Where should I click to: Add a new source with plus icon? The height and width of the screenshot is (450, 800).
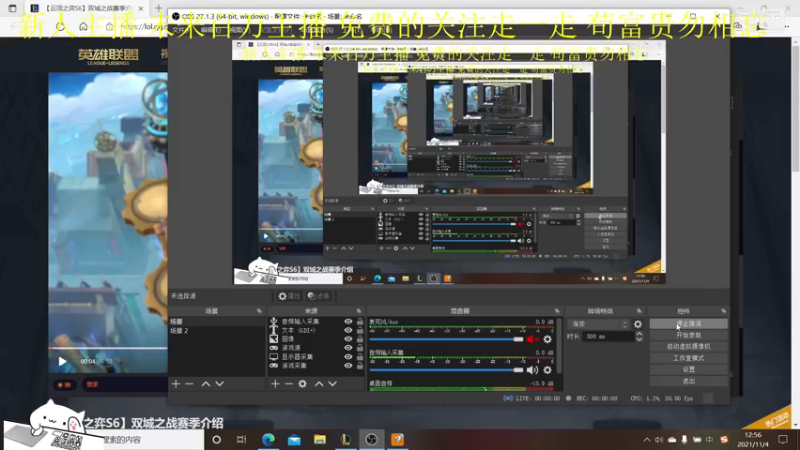[276, 384]
